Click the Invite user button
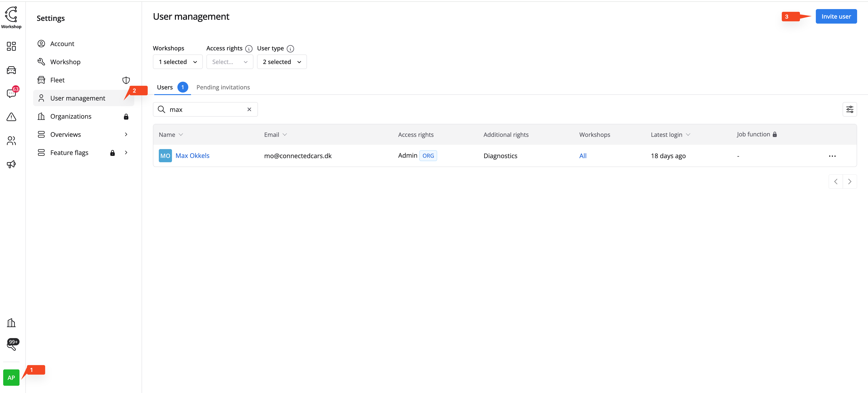Image resolution: width=868 pixels, height=393 pixels. point(836,17)
